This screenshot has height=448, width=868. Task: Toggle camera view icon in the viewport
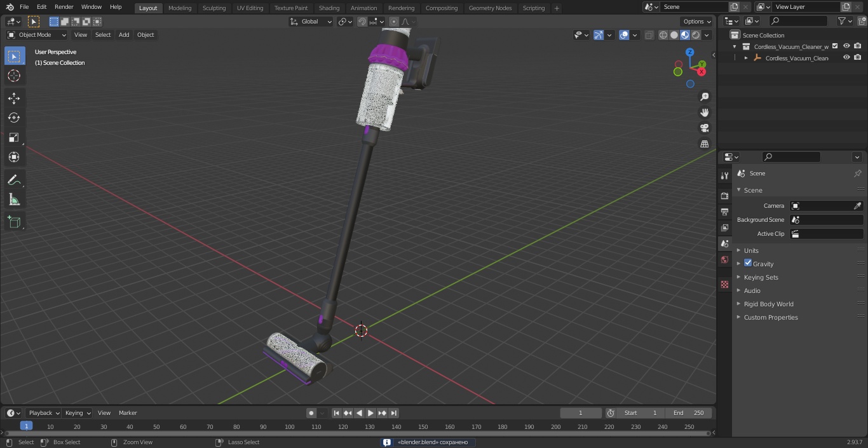704,128
